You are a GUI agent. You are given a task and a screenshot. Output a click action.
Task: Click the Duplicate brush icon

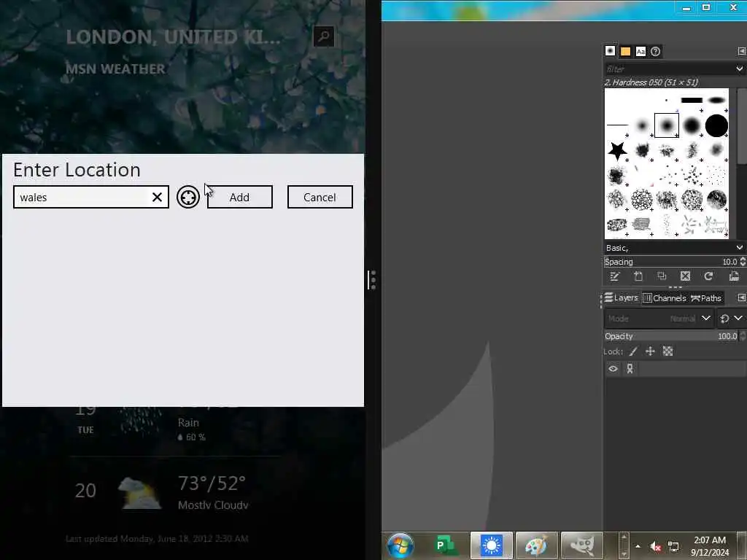pos(662,276)
